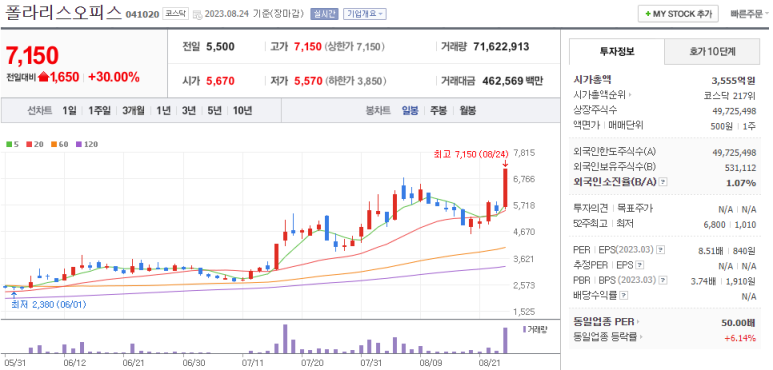Click the tall red candlestick on 08/24
Image resolution: width=773 pixels, height=370 pixels.
[x=505, y=188]
